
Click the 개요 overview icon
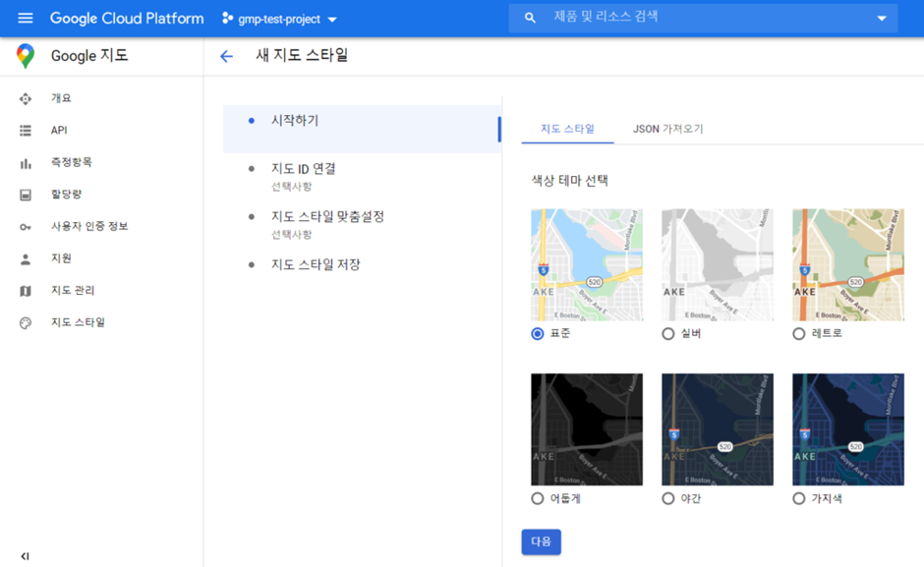coord(26,98)
